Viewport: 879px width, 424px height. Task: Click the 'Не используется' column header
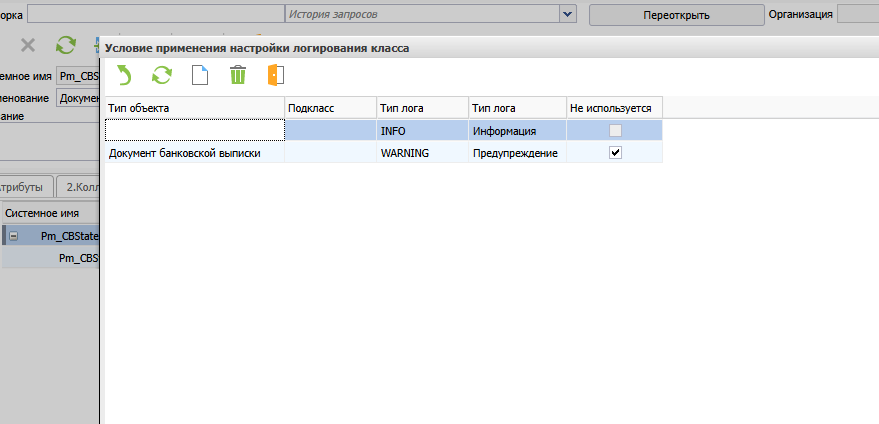coord(613,107)
